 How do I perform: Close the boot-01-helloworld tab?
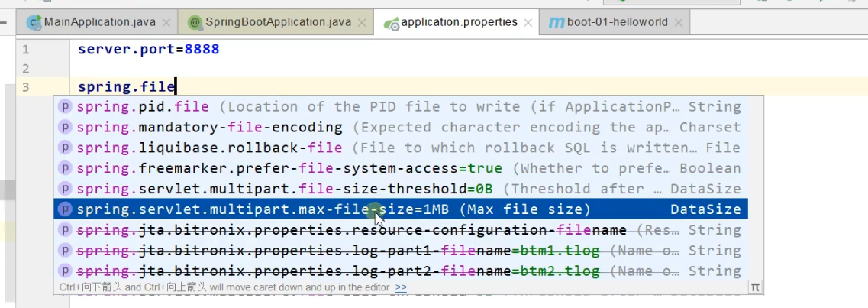tap(678, 23)
